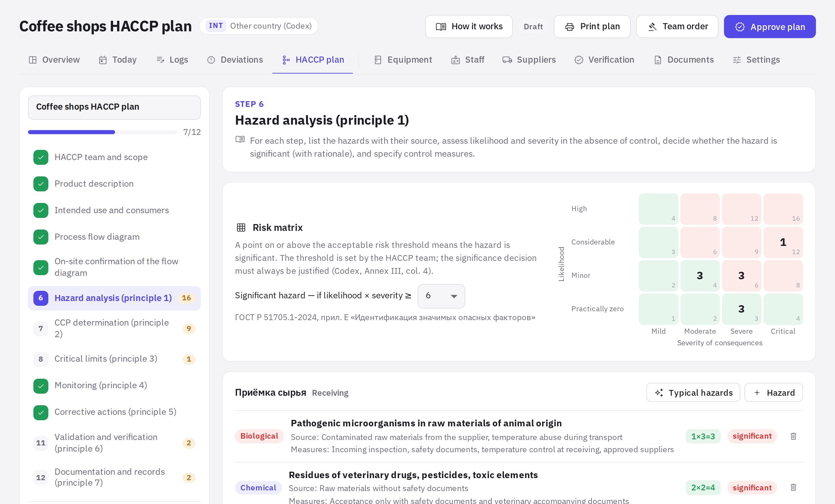Click the gavel icon in Team order
Screen dimensions: 835x504
652,27
